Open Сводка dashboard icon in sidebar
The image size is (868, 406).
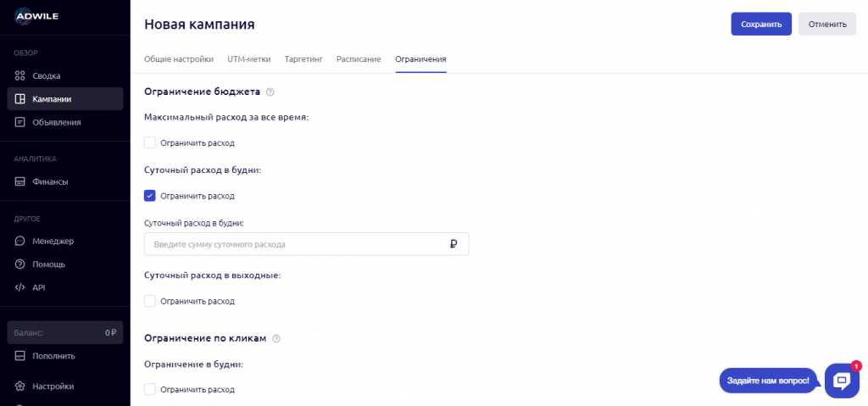click(x=20, y=75)
